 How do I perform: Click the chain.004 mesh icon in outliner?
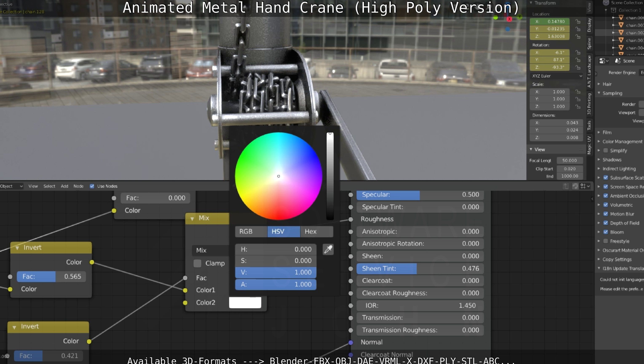(621, 47)
